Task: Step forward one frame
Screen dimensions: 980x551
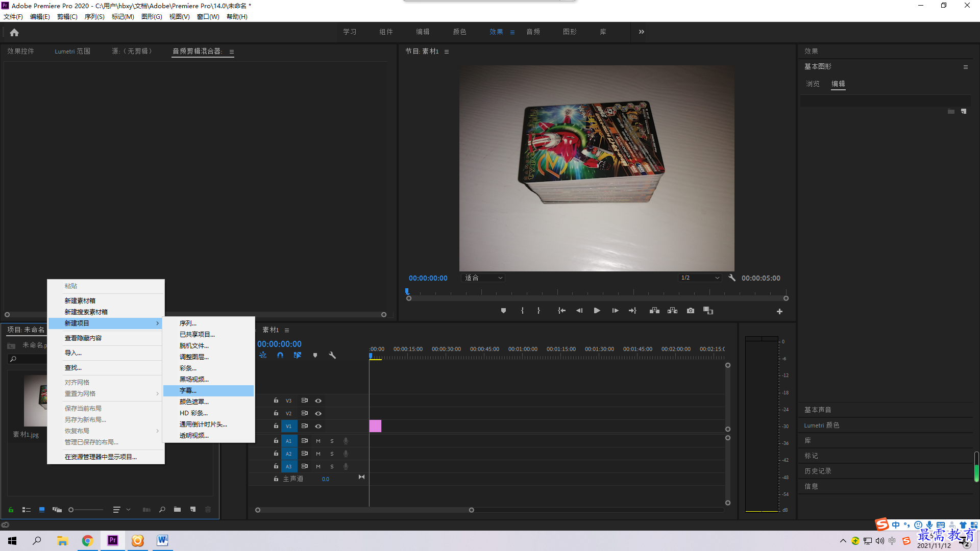Action: [615, 311]
